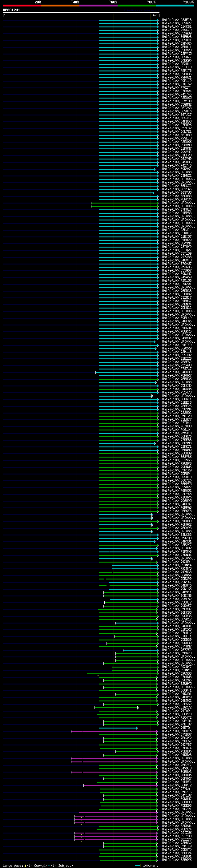Select the UniRef100_A9P8Z1 label
This screenshot has width=197, height=868.
(x=177, y=78)
